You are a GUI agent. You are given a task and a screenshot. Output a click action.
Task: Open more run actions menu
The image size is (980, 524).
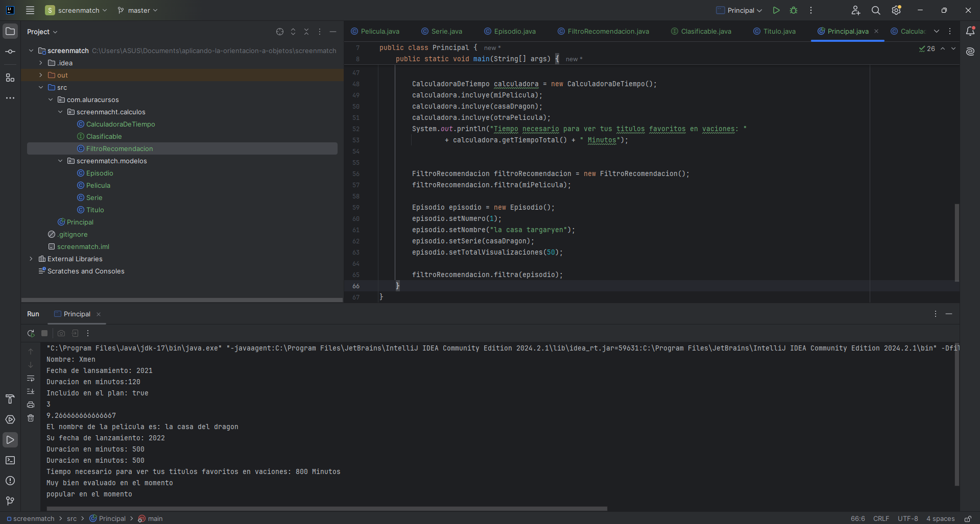coord(811,10)
